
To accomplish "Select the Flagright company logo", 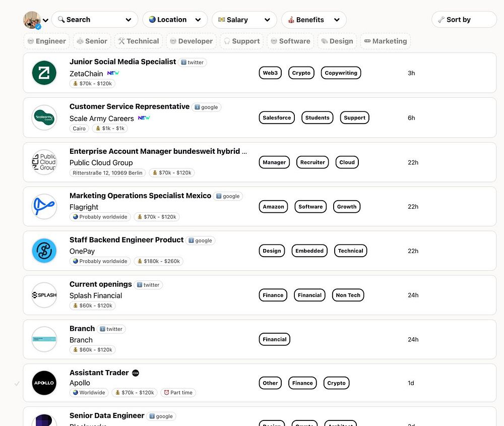I will coord(44,207).
